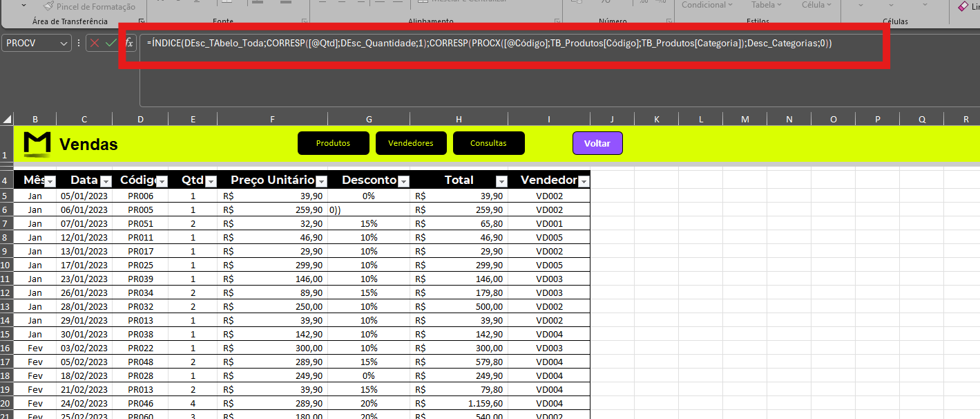This screenshot has height=419, width=980.
Task: Open the Qtd column filter arrow
Action: click(211, 181)
